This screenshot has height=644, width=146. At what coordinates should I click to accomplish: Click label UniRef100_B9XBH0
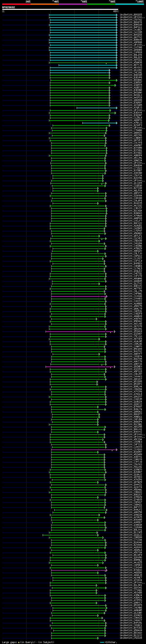click(131, 80)
